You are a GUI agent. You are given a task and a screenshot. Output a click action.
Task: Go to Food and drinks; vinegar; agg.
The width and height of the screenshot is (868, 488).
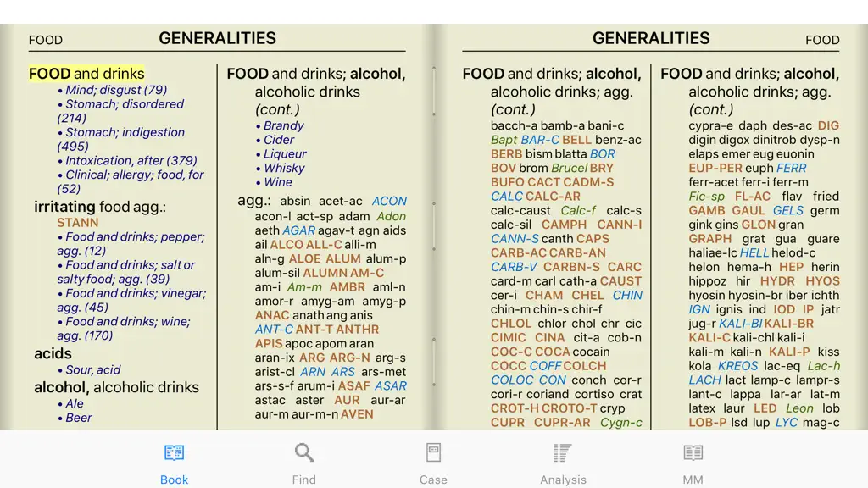tap(131, 300)
